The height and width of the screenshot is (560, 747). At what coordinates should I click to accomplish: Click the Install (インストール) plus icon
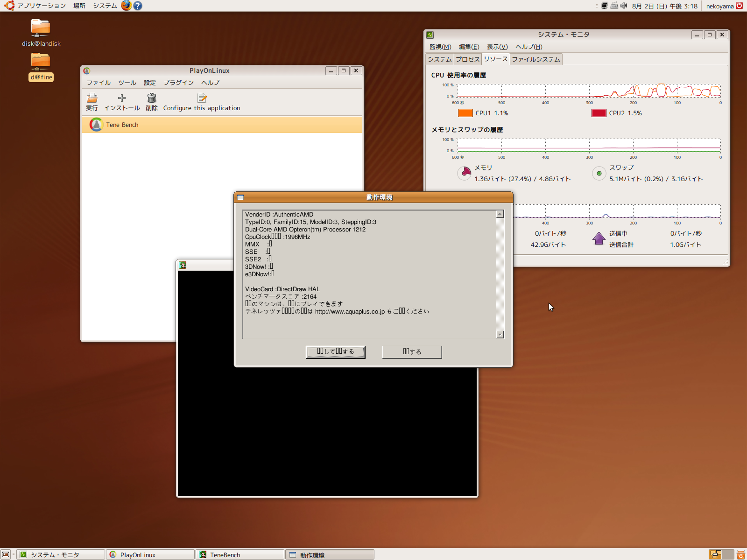click(x=121, y=98)
